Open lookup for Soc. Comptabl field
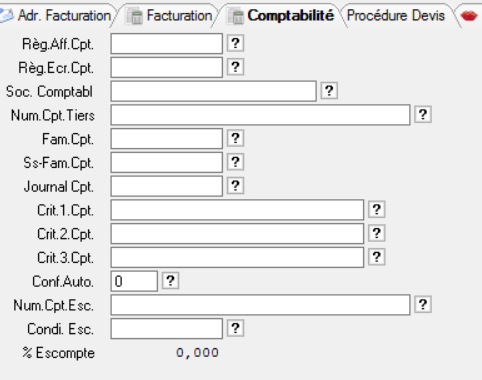This screenshot has height=380, width=482. click(329, 91)
